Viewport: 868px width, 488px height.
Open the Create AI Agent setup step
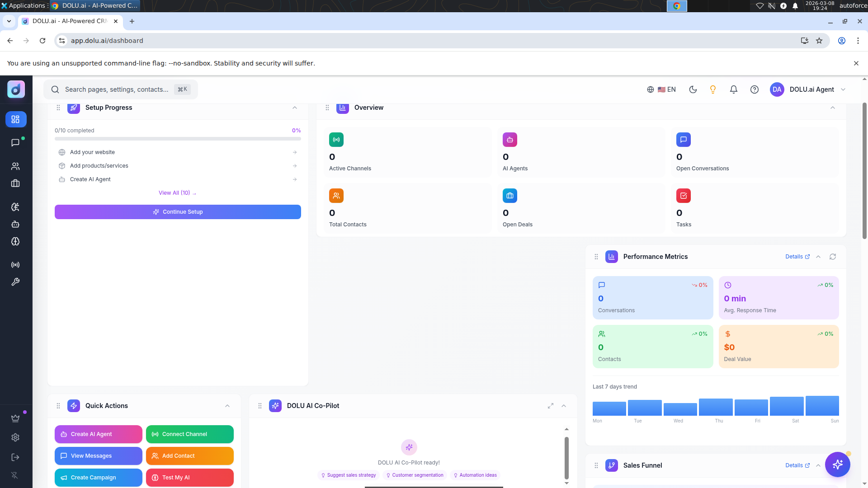click(178, 179)
